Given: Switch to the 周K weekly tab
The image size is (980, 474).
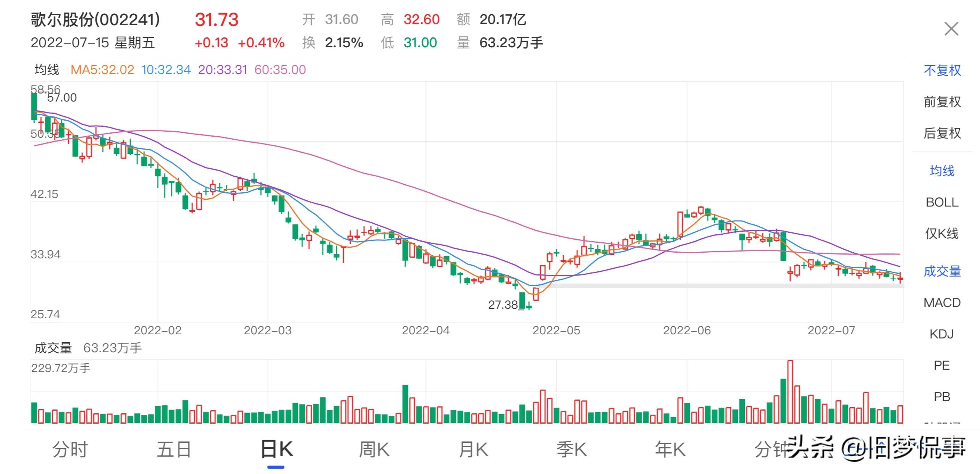Looking at the screenshot, I should (x=374, y=449).
